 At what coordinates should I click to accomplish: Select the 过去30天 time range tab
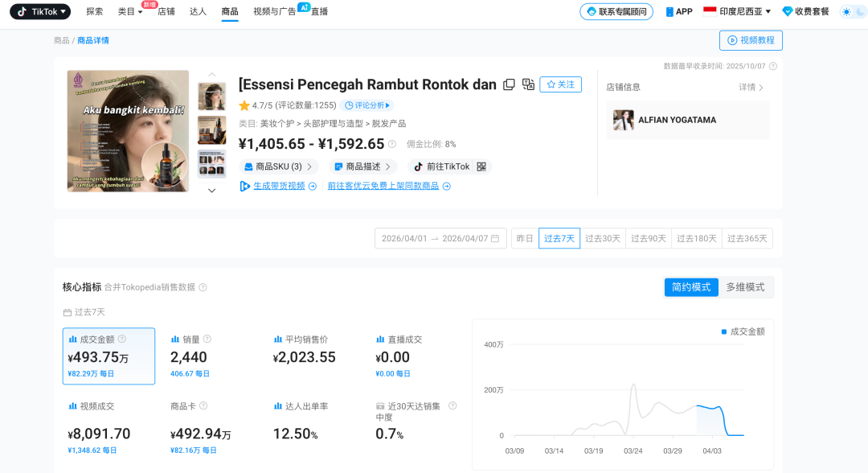coord(603,239)
